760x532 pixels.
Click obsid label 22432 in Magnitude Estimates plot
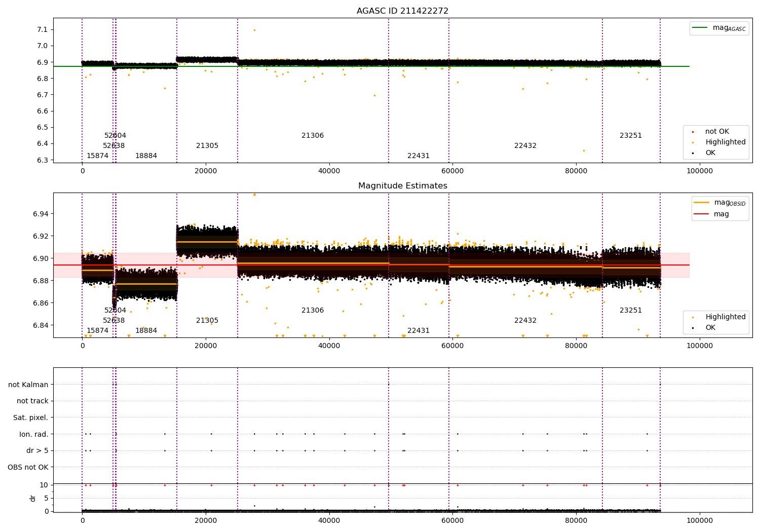click(525, 321)
